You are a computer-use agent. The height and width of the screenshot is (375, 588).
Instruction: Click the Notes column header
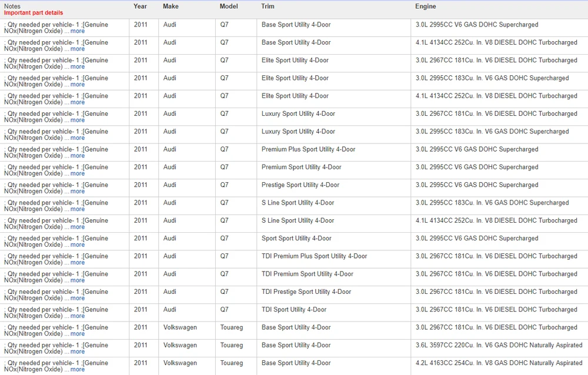[12, 6]
